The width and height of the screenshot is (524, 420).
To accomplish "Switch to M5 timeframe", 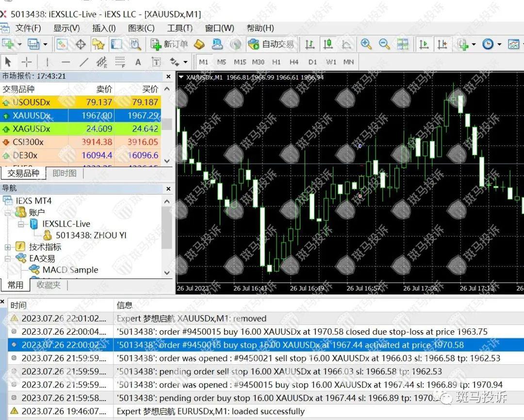I will (x=222, y=62).
